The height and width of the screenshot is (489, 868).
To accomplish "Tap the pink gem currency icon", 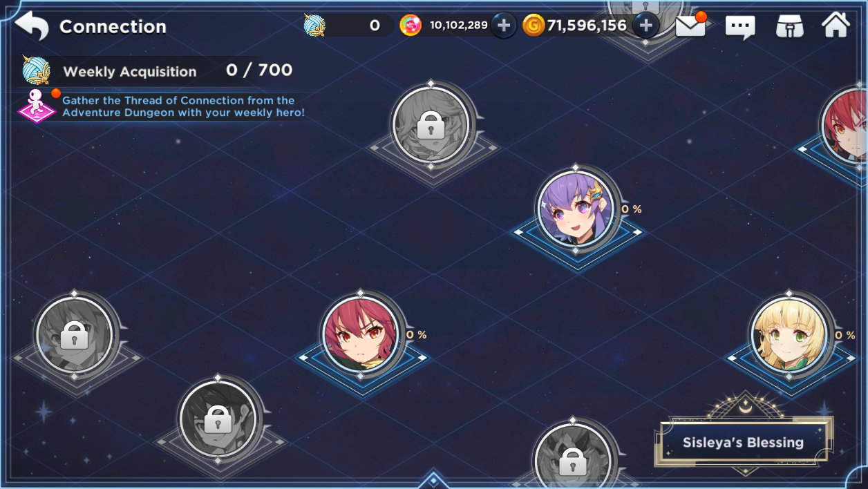I will point(411,26).
